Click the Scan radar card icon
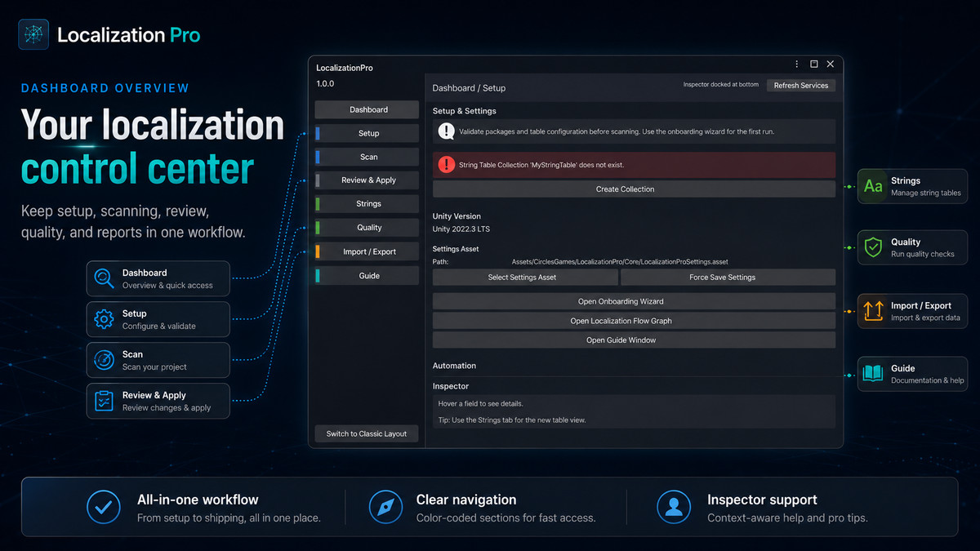 pyautogui.click(x=104, y=360)
